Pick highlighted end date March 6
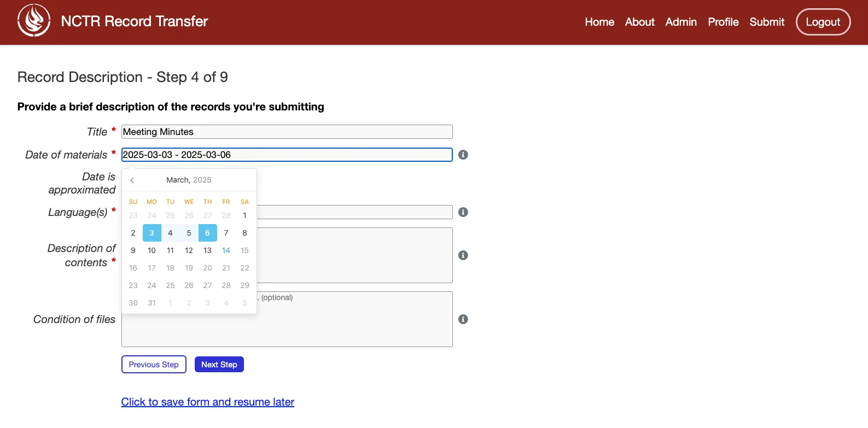 point(207,233)
